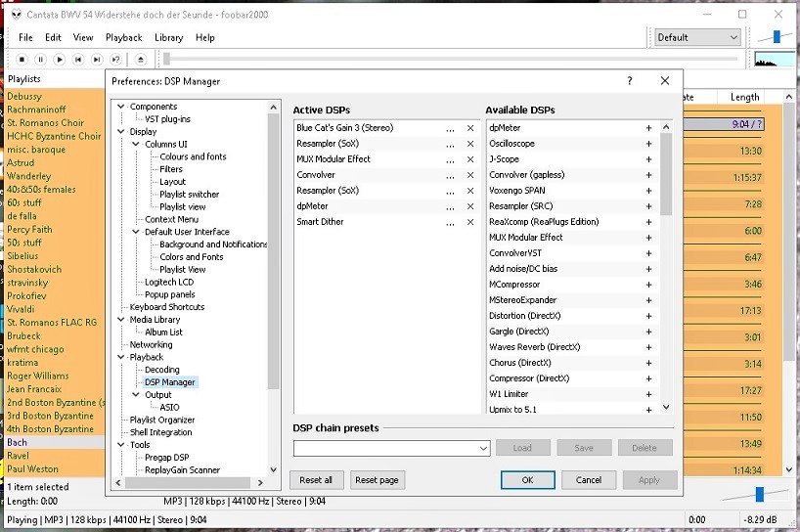Open the Playback menu
The image size is (800, 532).
[x=124, y=38]
